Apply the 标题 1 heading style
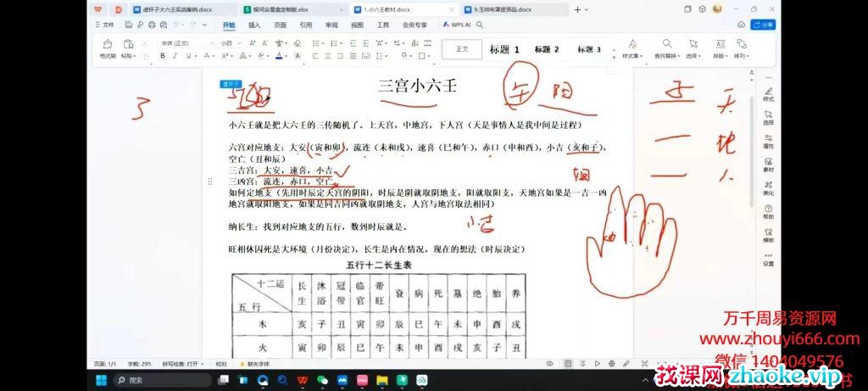Screen dimensions: 868x391 pyautogui.click(x=504, y=49)
